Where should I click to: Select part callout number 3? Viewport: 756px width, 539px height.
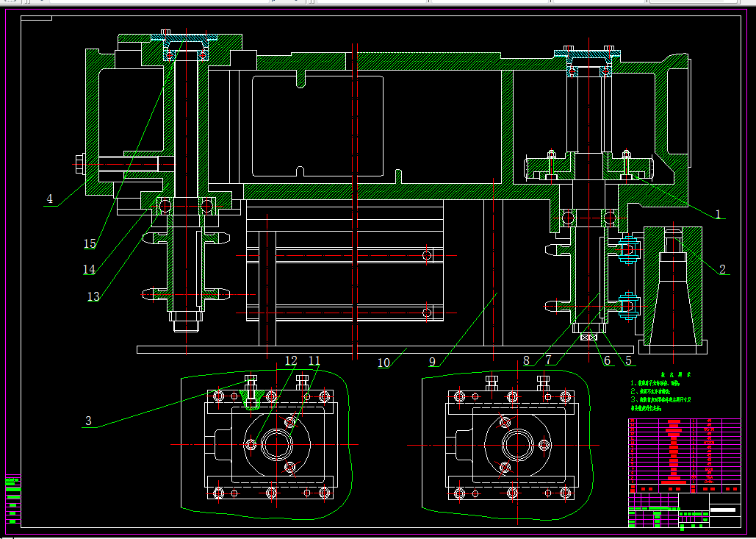88,421
